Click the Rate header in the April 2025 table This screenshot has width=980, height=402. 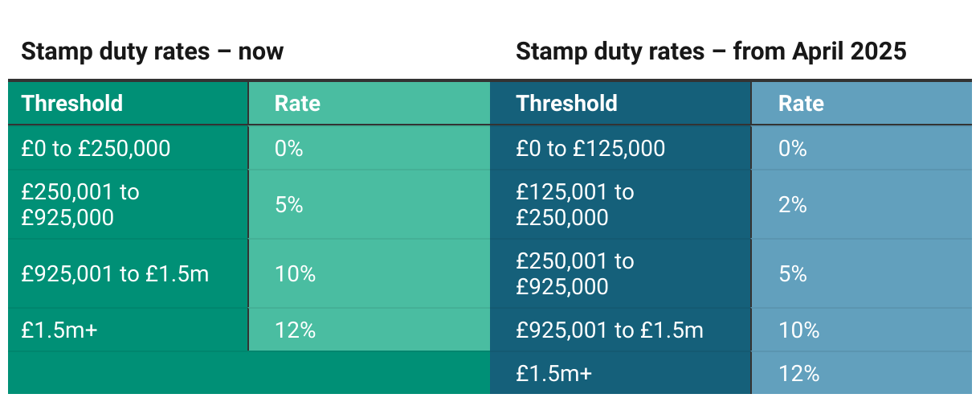[x=801, y=103]
